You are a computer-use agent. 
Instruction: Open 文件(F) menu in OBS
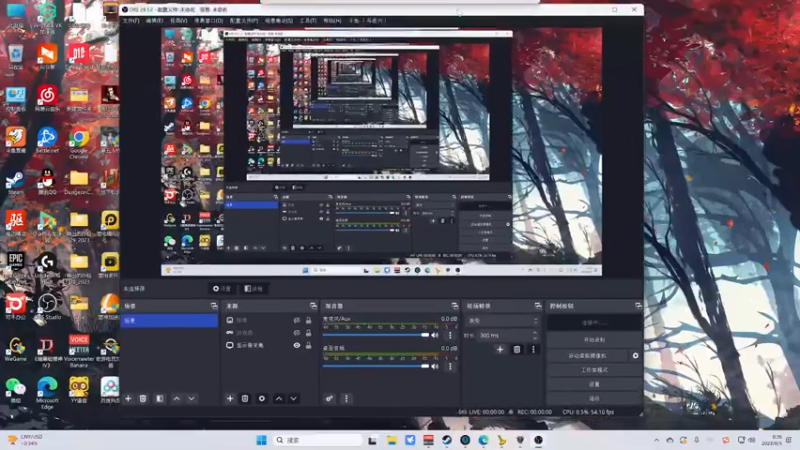pyautogui.click(x=131, y=20)
